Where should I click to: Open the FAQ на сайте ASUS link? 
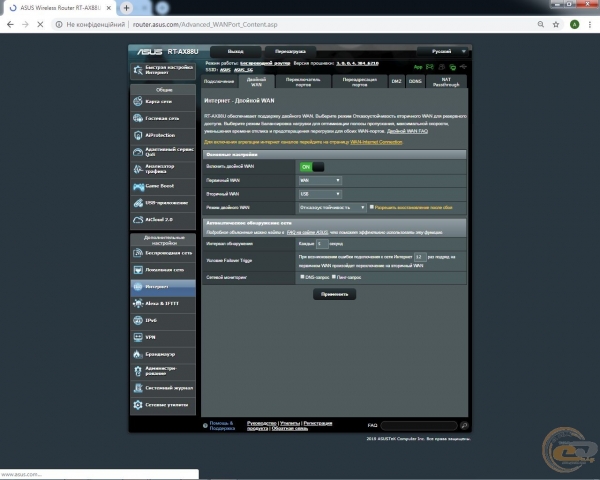coord(307,232)
